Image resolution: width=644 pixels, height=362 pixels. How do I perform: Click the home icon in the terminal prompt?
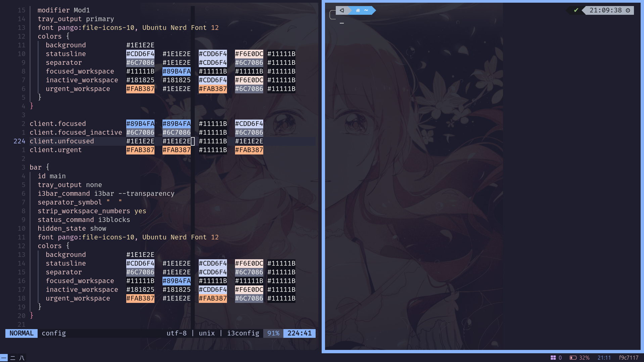(x=358, y=10)
